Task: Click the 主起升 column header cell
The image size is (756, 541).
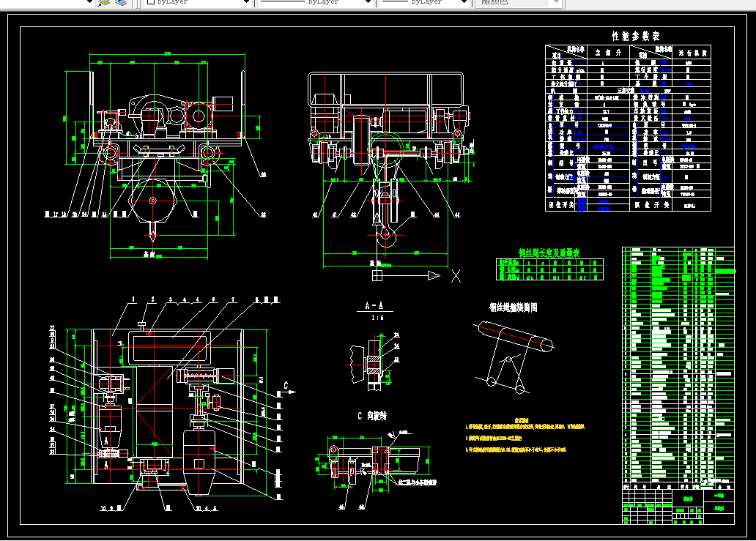Action: tap(607, 53)
